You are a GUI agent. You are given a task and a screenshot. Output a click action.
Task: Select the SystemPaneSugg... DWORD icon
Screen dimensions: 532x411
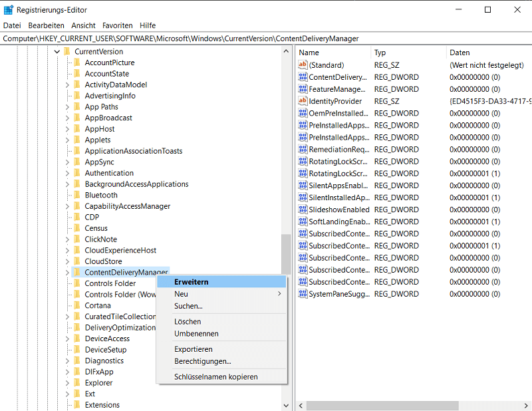tap(303, 294)
